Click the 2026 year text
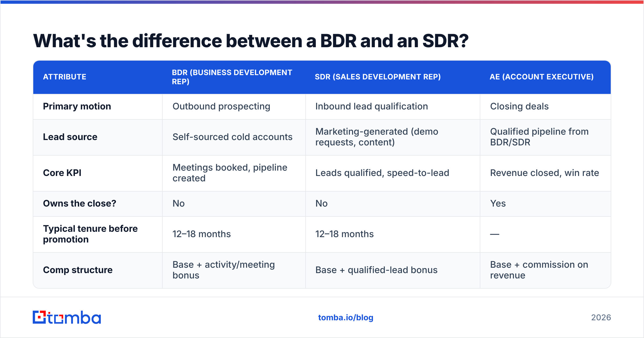This screenshot has width=644, height=338. pyautogui.click(x=601, y=318)
